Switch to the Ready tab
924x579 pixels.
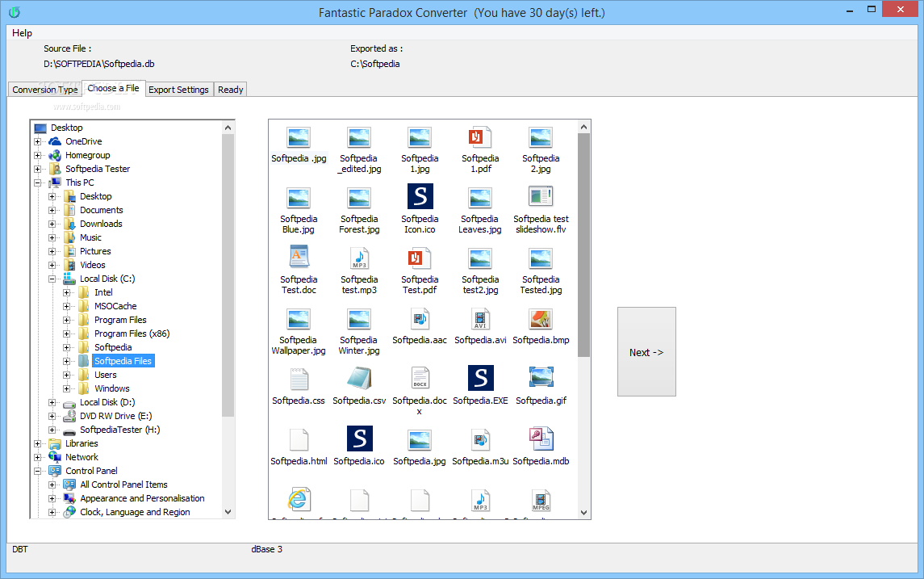pos(231,90)
